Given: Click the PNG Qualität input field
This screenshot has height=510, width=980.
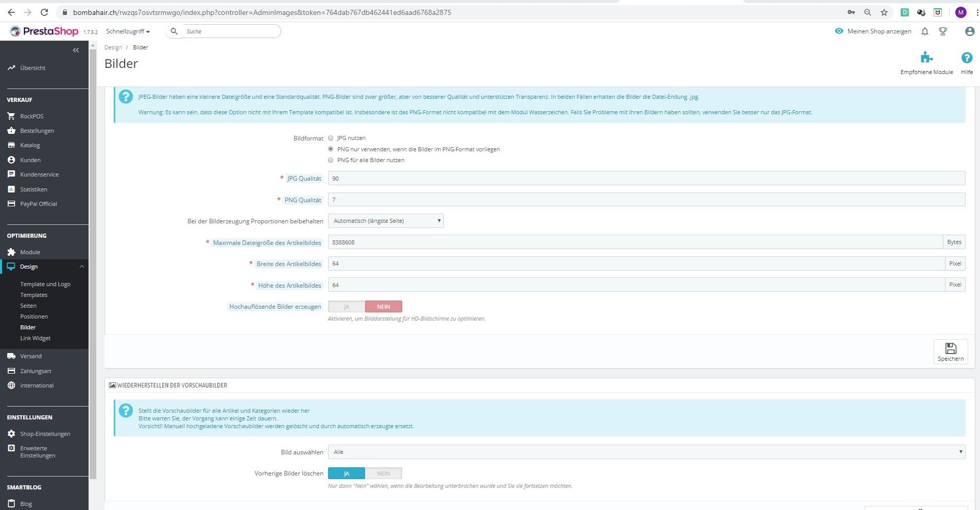Looking at the screenshot, I should 646,200.
